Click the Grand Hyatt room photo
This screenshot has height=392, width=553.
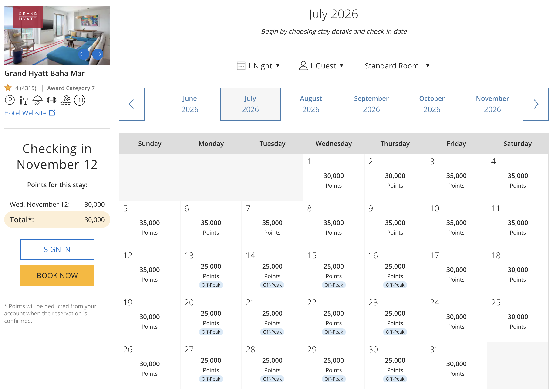57,35
